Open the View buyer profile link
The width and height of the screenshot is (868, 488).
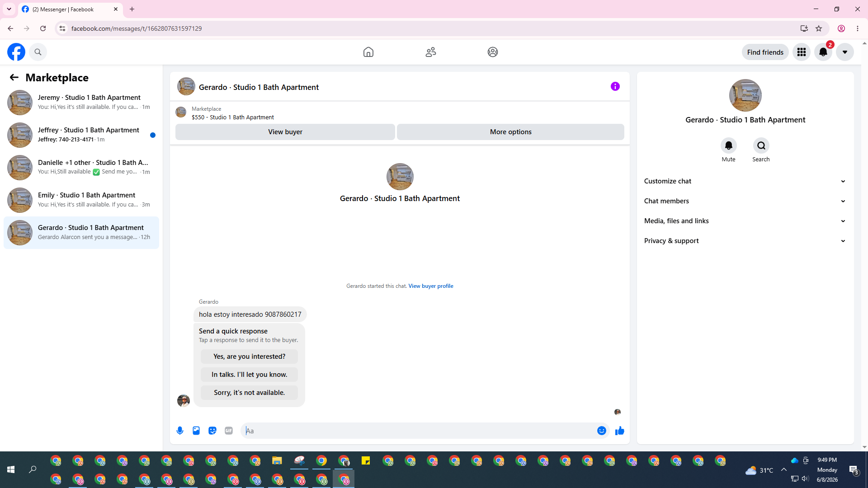pyautogui.click(x=431, y=286)
